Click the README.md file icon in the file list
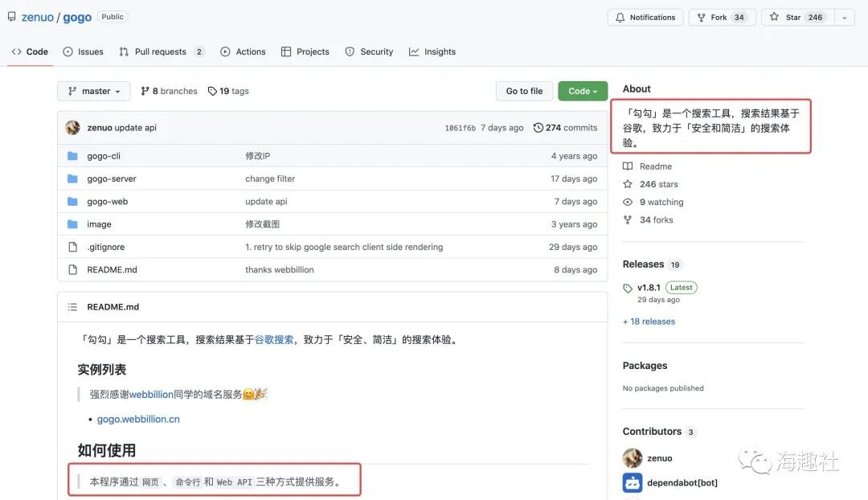The height and width of the screenshot is (500, 868). point(72,269)
